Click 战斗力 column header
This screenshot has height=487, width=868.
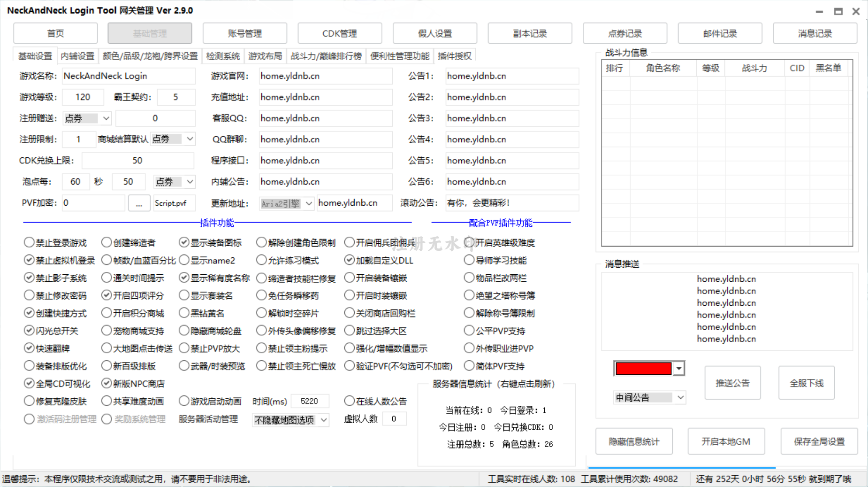[x=754, y=68]
